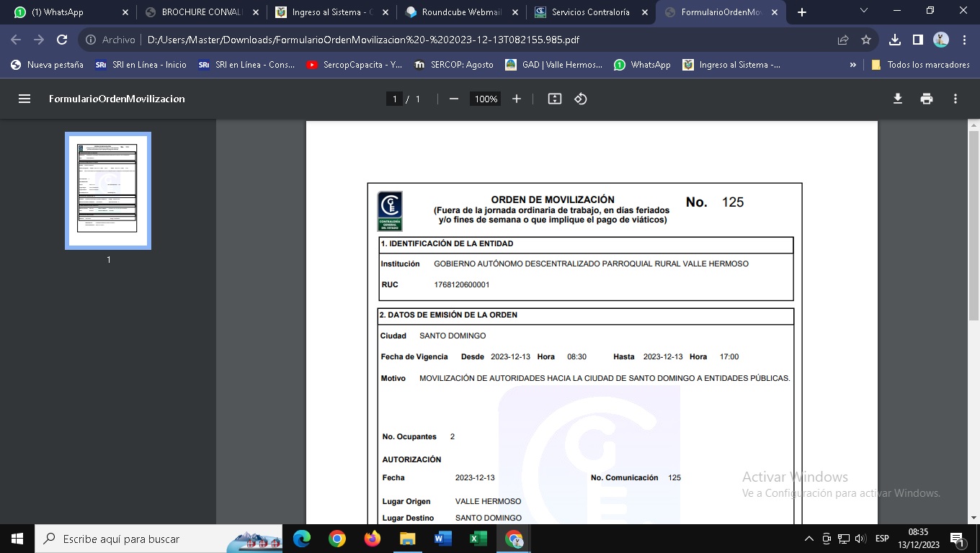Switch to the Servicios Contraloría tab
980x553 pixels.
point(589,12)
